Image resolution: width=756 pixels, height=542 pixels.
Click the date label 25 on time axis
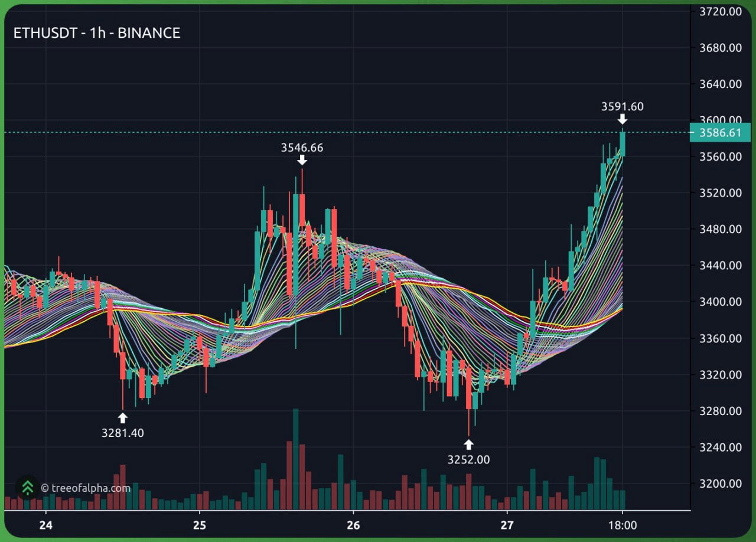200,525
